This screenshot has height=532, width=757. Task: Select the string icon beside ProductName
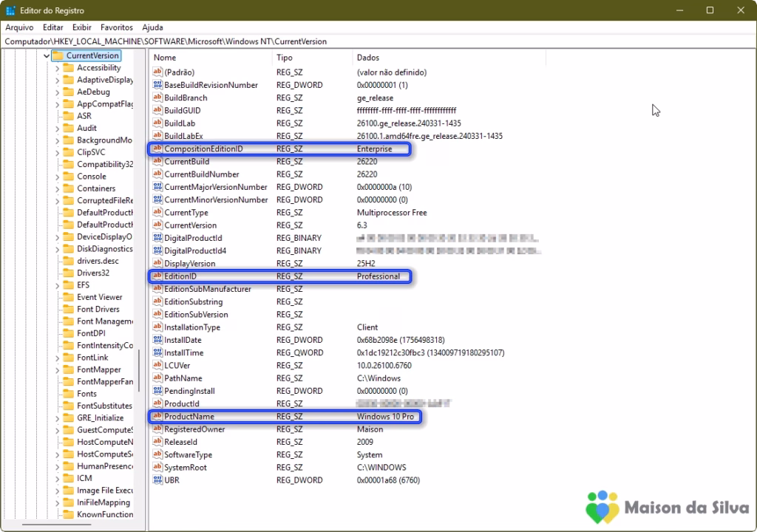pos(157,417)
